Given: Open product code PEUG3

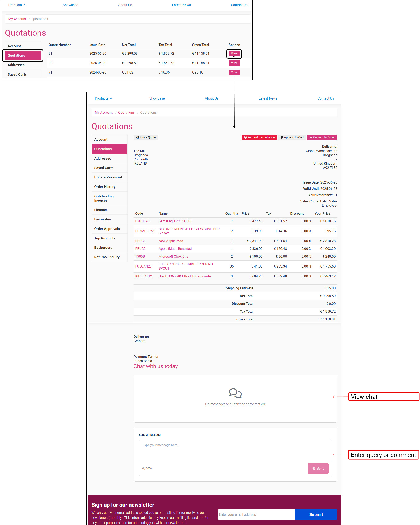Looking at the screenshot, I should click(140, 241).
